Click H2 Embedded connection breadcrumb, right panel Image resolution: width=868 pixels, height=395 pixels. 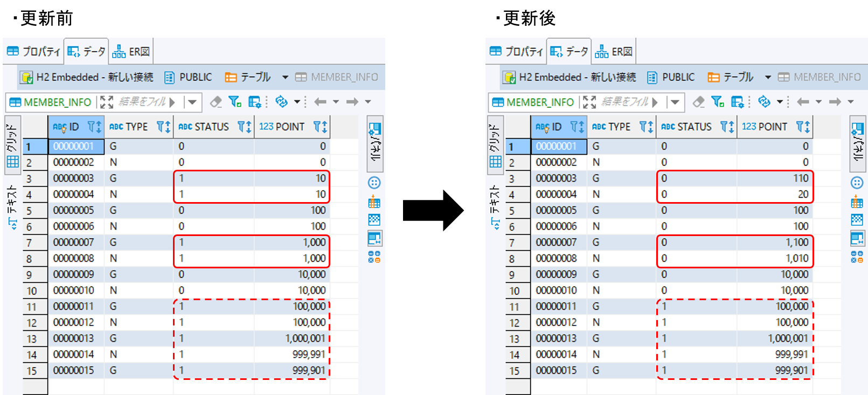[570, 77]
